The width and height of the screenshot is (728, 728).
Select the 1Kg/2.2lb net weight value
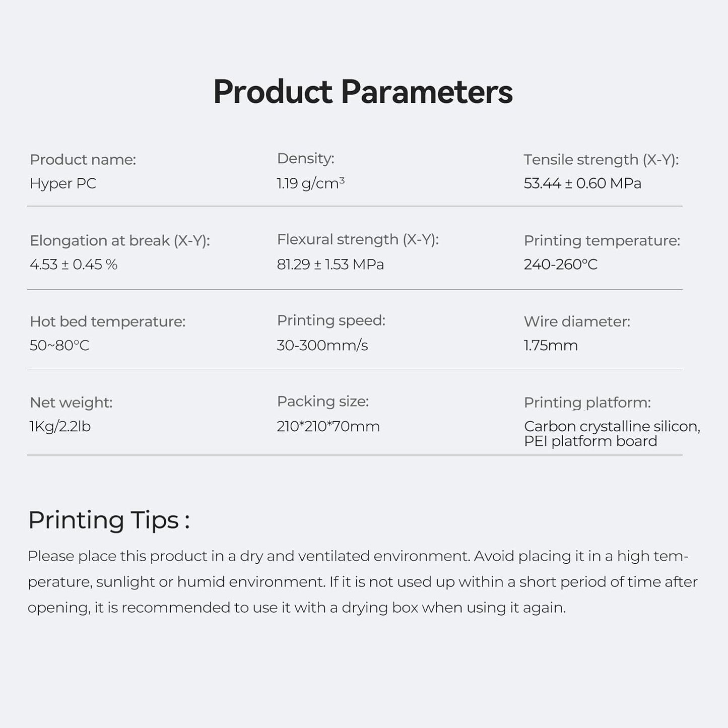coord(60,427)
